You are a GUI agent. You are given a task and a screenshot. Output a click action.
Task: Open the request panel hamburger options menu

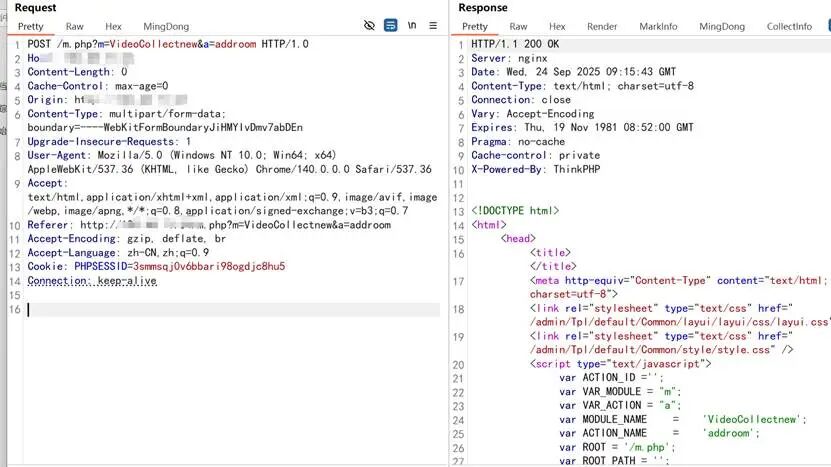[433, 26]
